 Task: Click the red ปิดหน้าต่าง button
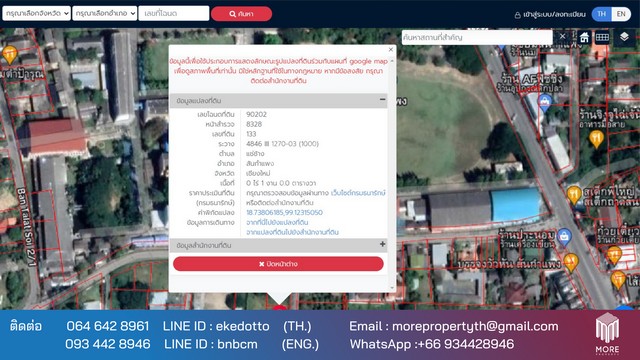(278, 264)
